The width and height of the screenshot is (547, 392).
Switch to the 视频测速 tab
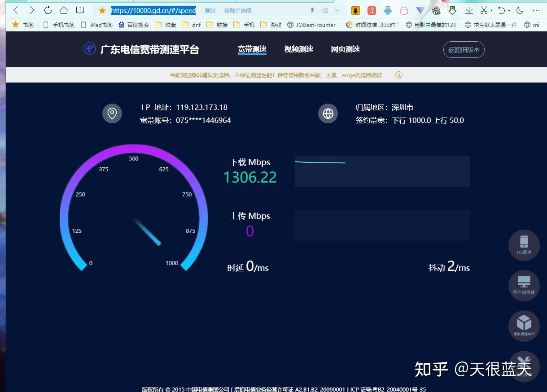(299, 49)
